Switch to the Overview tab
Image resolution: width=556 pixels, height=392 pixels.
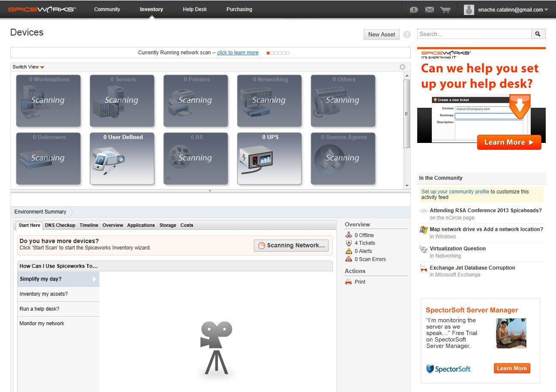tap(113, 225)
